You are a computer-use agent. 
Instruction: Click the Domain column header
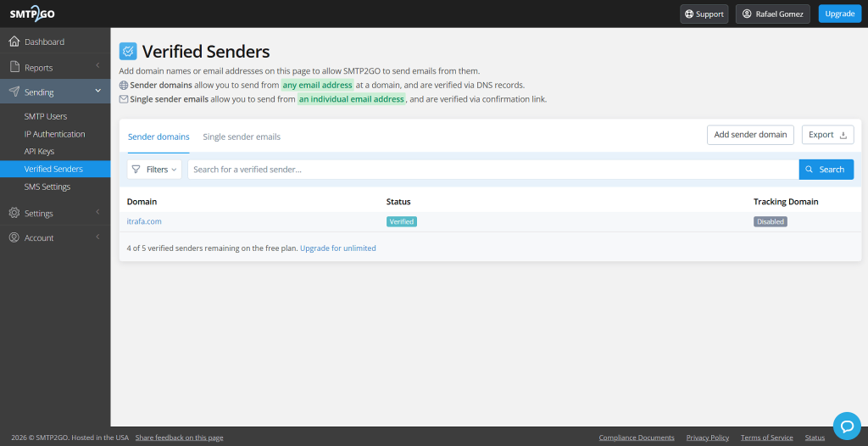[142, 202]
